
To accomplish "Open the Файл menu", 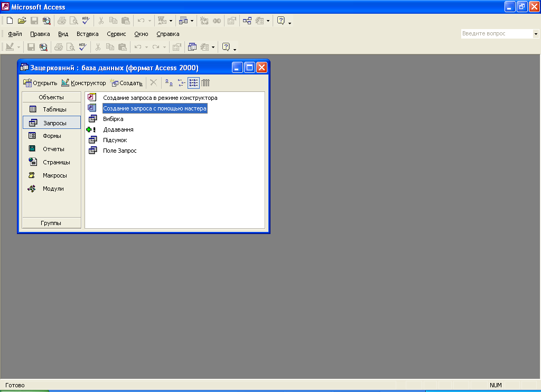I will click(15, 34).
